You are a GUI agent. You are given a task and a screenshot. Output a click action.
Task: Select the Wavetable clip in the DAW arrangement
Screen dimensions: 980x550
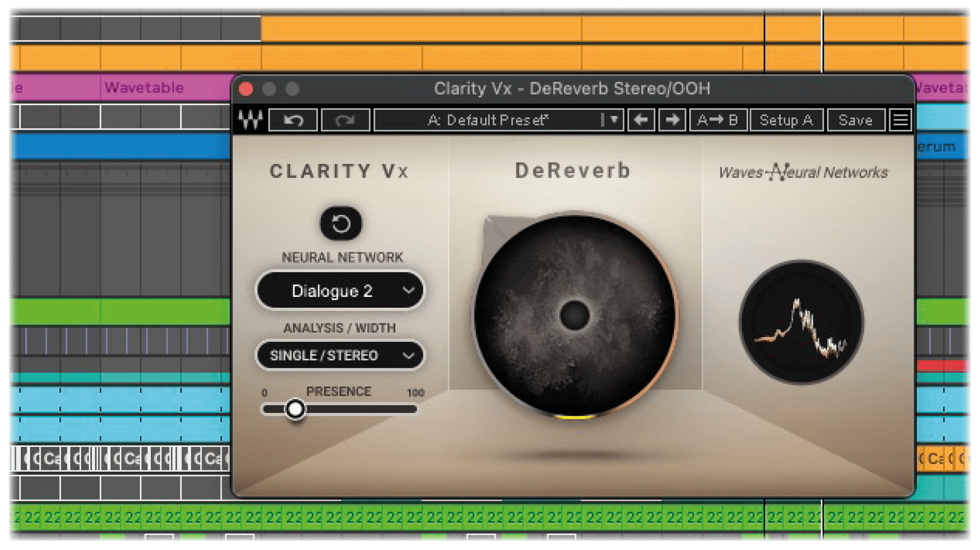165,88
